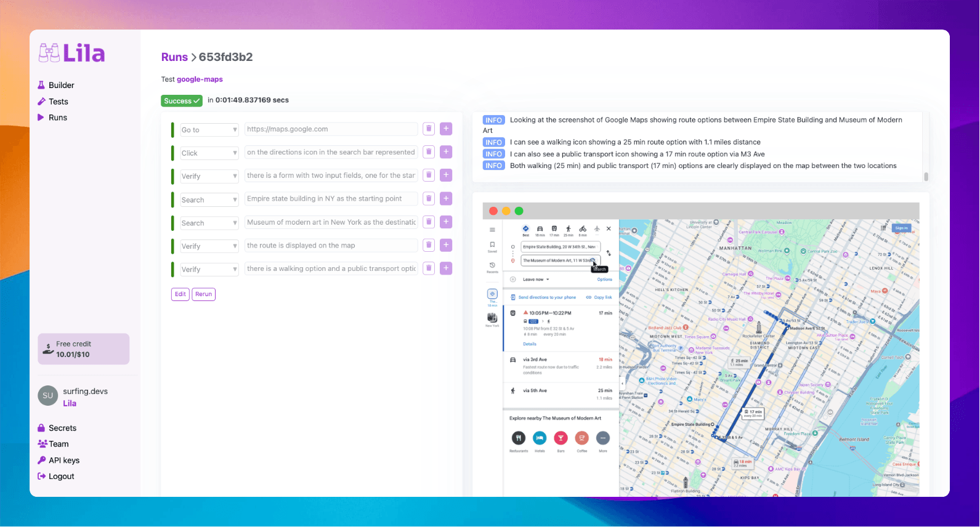Viewport: 980px width, 527px height.
Task: Add a step after 'route is displayed' Verify step
Action: pyautogui.click(x=446, y=245)
